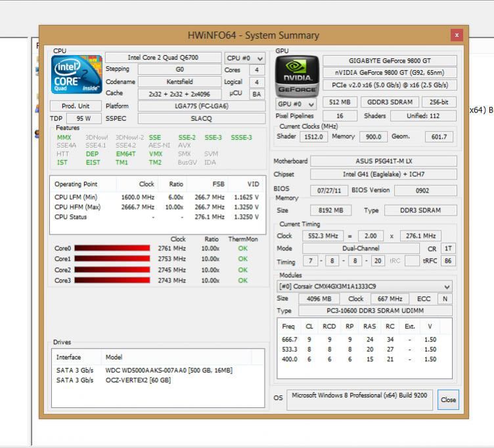
Task: Click the nVIDIA GeForce 9800 GT (G92, 65nm) field
Action: click(x=390, y=73)
